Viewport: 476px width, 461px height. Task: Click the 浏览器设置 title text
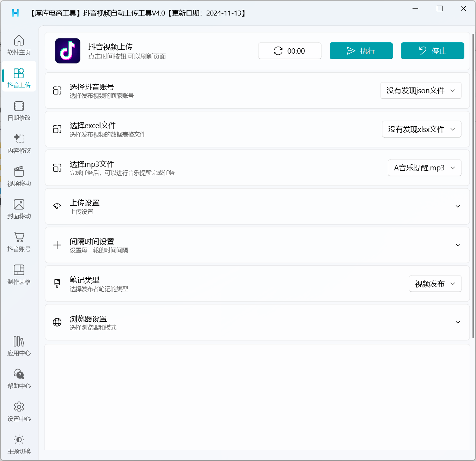click(88, 319)
